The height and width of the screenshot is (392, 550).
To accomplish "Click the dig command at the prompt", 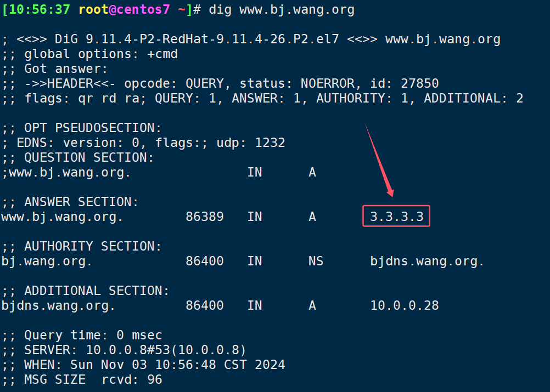I will click(282, 10).
